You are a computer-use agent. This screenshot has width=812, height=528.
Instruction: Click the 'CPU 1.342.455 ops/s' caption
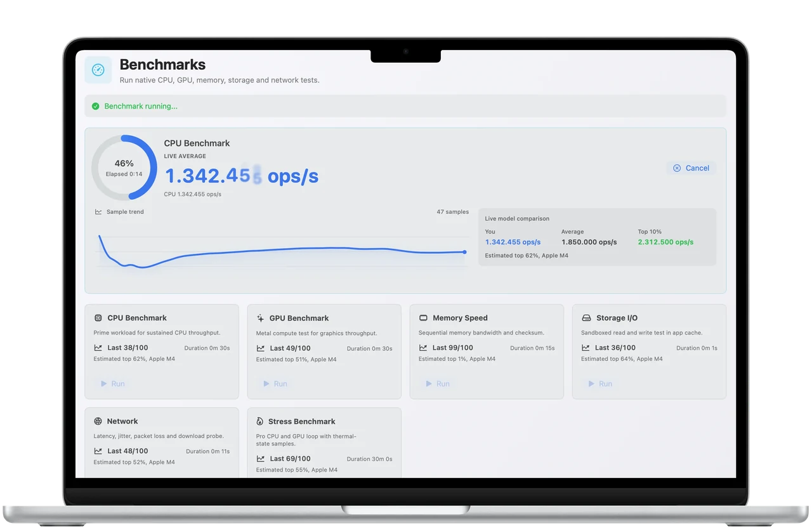(193, 194)
